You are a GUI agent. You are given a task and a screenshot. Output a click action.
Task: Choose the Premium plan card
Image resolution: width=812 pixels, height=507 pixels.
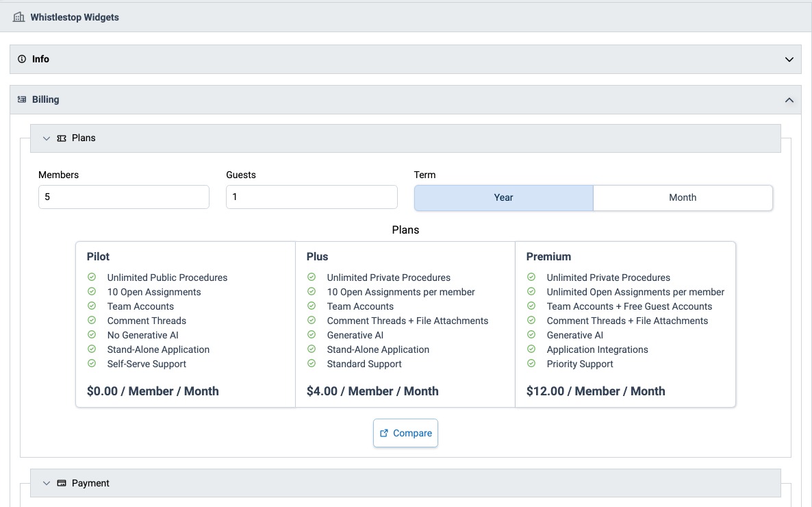pyautogui.click(x=626, y=325)
